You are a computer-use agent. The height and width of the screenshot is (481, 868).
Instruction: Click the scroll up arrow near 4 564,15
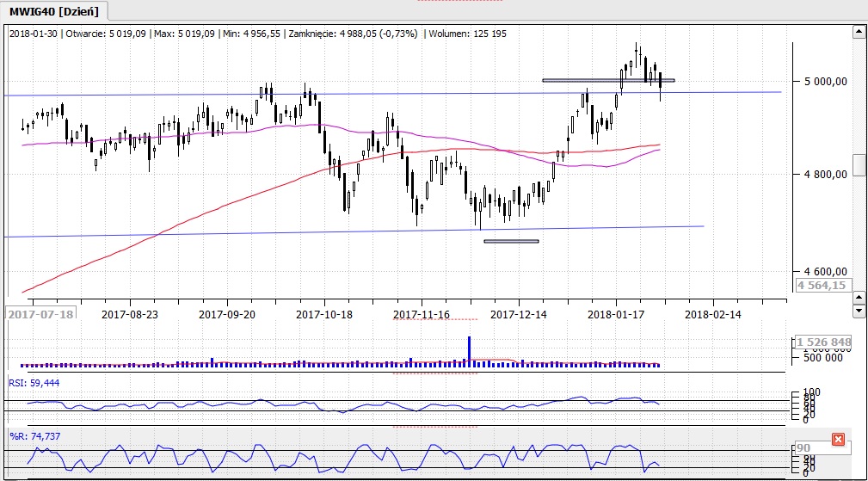859,298
